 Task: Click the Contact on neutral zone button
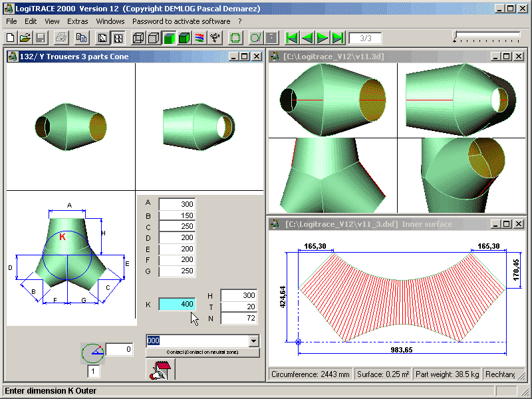pyautogui.click(x=203, y=352)
